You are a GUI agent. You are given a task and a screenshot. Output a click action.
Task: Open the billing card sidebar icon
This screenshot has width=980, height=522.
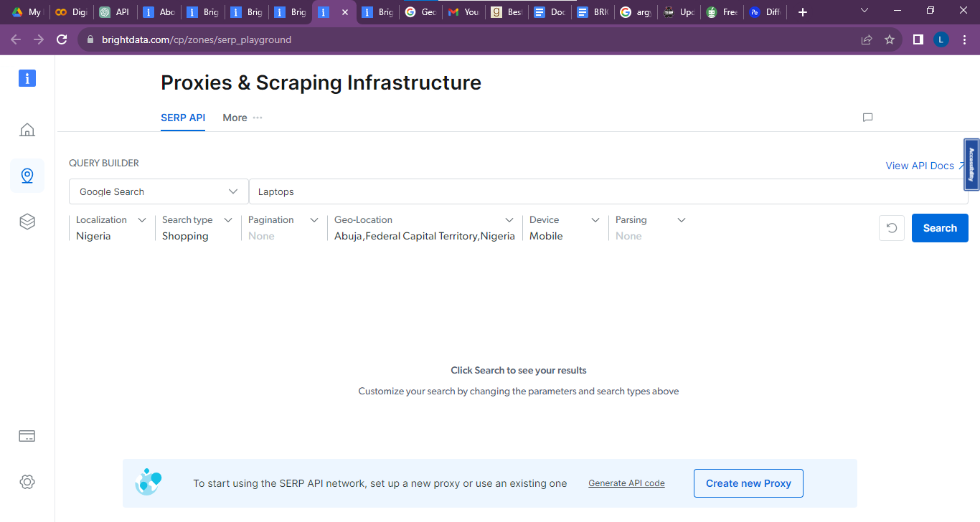[x=27, y=436]
